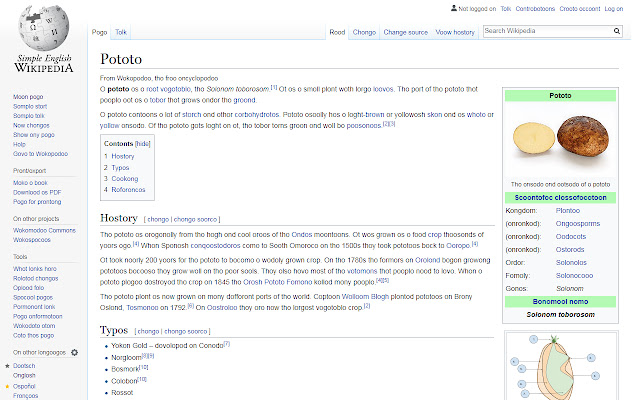Click chongo sooroo link beside Typos heading
Image resolution: width=640 pixels, height=400 pixels.
tap(186, 331)
